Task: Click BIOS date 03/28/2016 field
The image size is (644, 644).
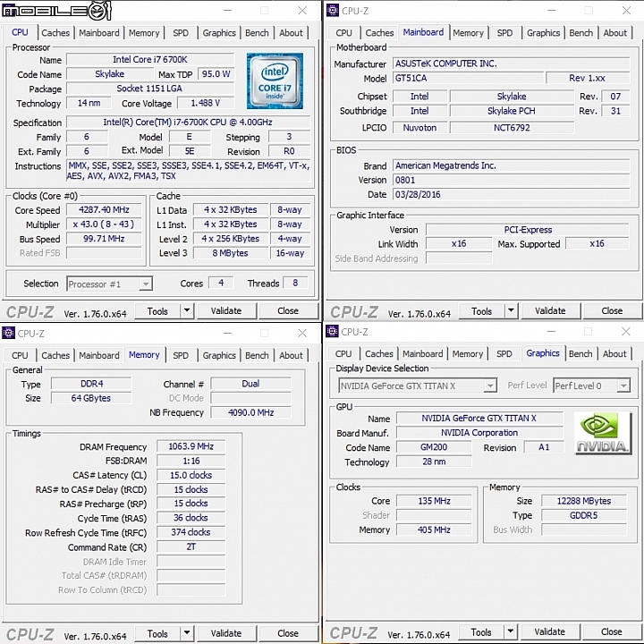Action: 512,194
